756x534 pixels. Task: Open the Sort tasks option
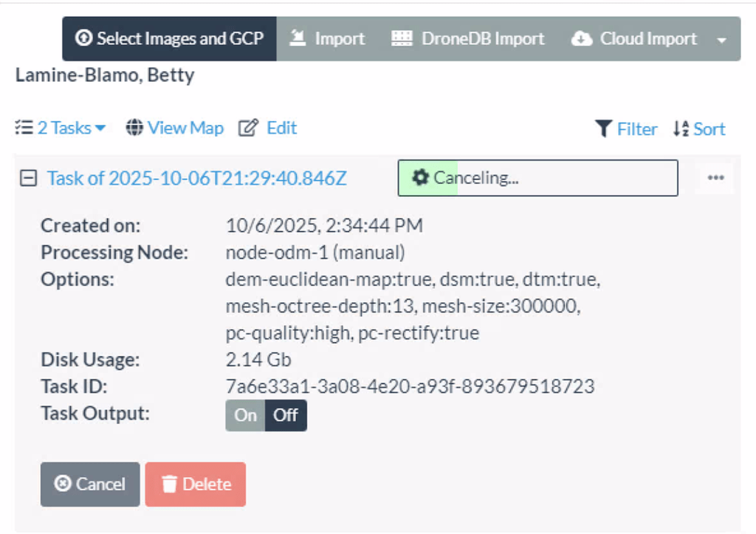[699, 129]
